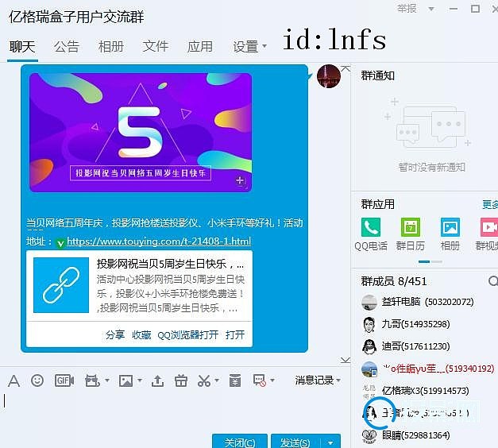Click the 发送(S) button
Viewport: 498px width, 448px height.
pyautogui.click(x=295, y=442)
